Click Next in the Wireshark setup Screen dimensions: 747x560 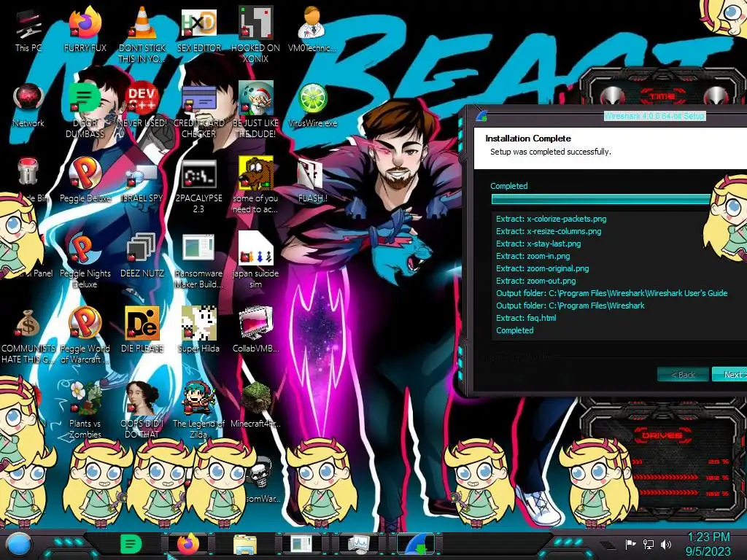729,375
